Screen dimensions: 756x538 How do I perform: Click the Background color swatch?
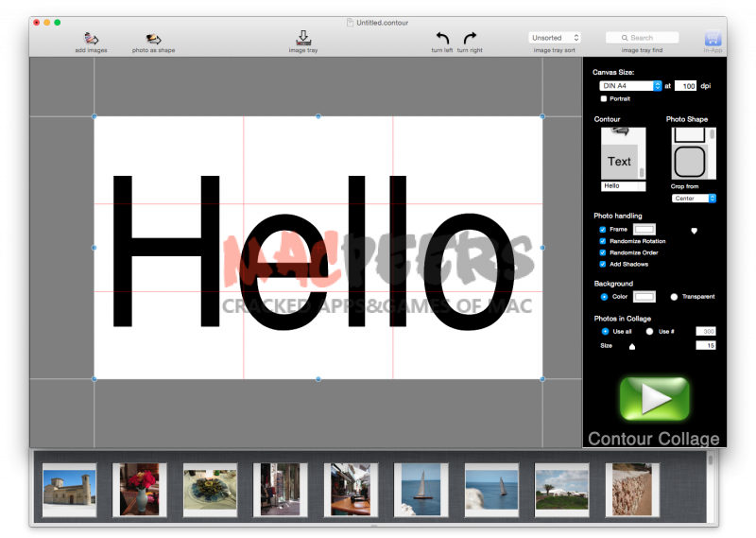644,297
